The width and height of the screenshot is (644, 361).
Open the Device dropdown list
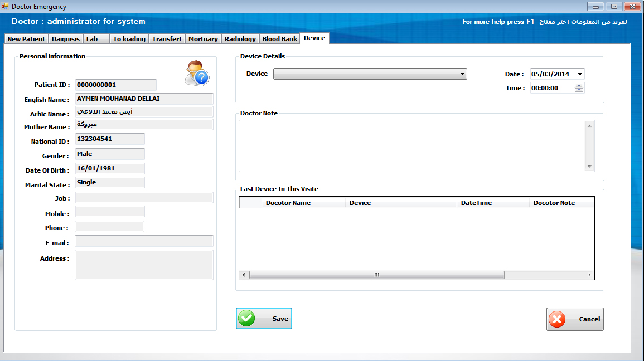[x=462, y=74]
